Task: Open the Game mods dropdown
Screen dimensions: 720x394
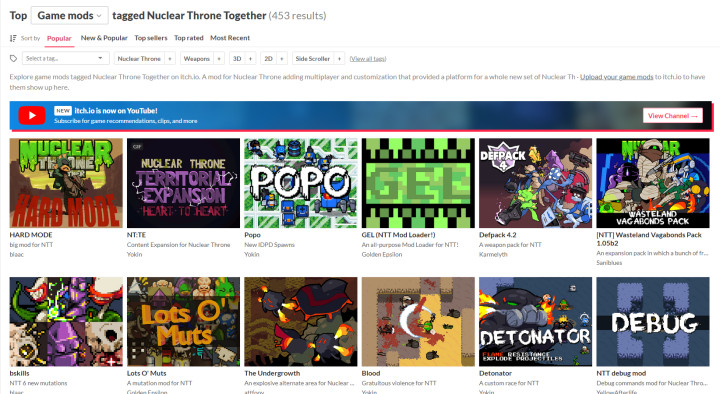Action: [x=70, y=16]
